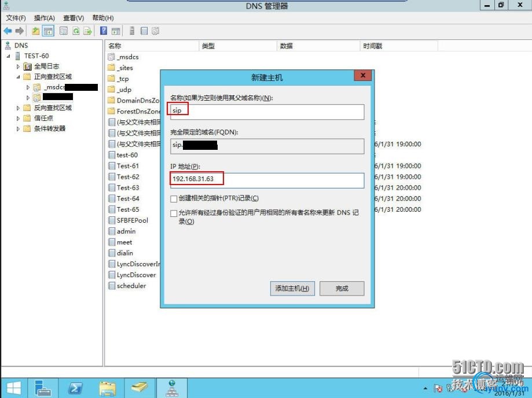Click the record icon beside test-60
Image resolution: width=532 pixels, height=398 pixels.
(112, 155)
